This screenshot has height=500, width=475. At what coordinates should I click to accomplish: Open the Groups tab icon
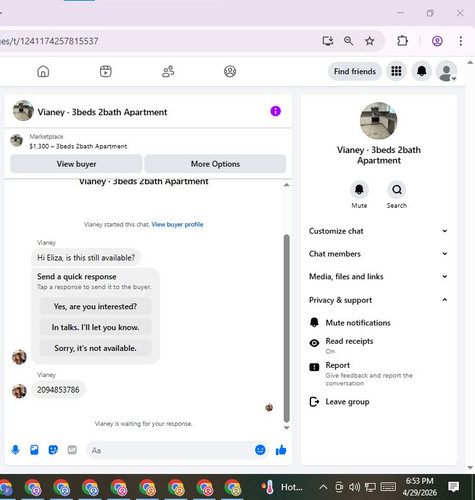click(x=230, y=71)
